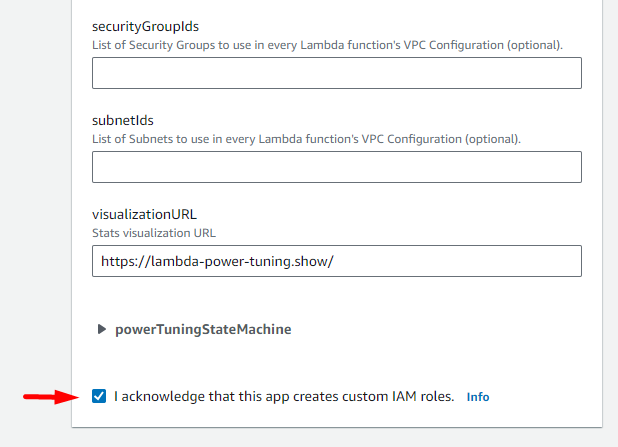Click inside the visualizationURL field
Screen dimensions: 618x447
click(337, 261)
